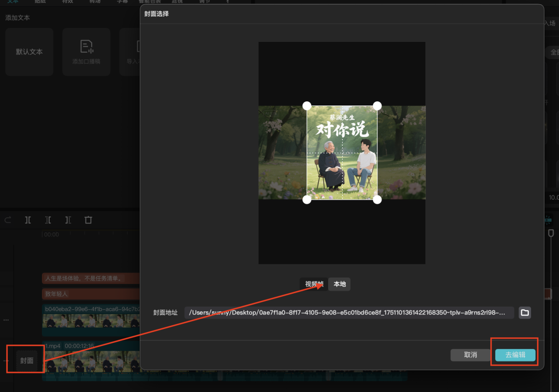559x392 pixels.
Task: Select the 默认文本 default text card
Action: 29,52
